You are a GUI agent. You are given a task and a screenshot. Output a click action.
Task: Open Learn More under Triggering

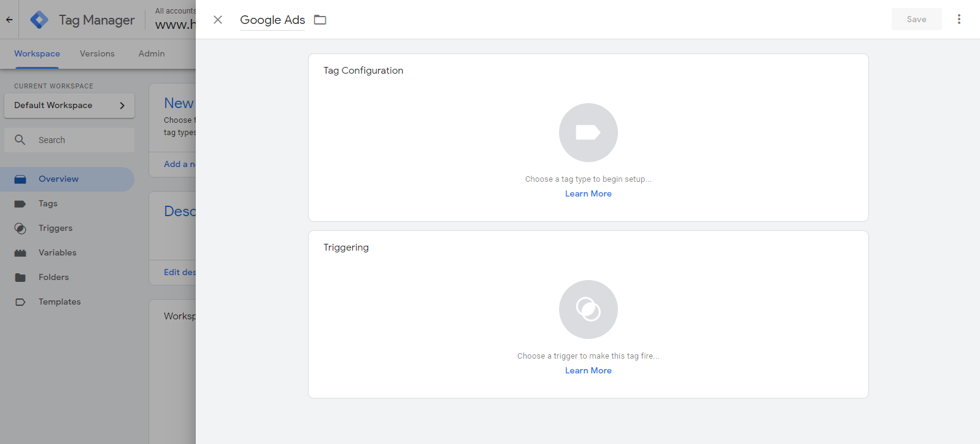click(x=588, y=370)
